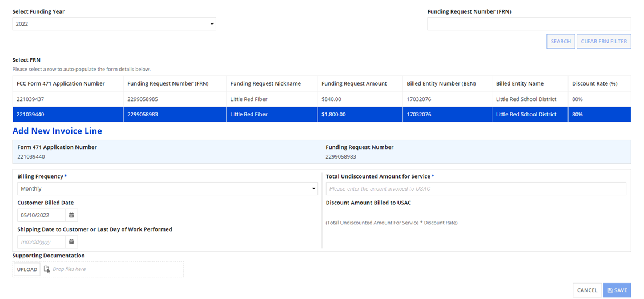Open the Billing Frequency dropdown

coord(168,188)
